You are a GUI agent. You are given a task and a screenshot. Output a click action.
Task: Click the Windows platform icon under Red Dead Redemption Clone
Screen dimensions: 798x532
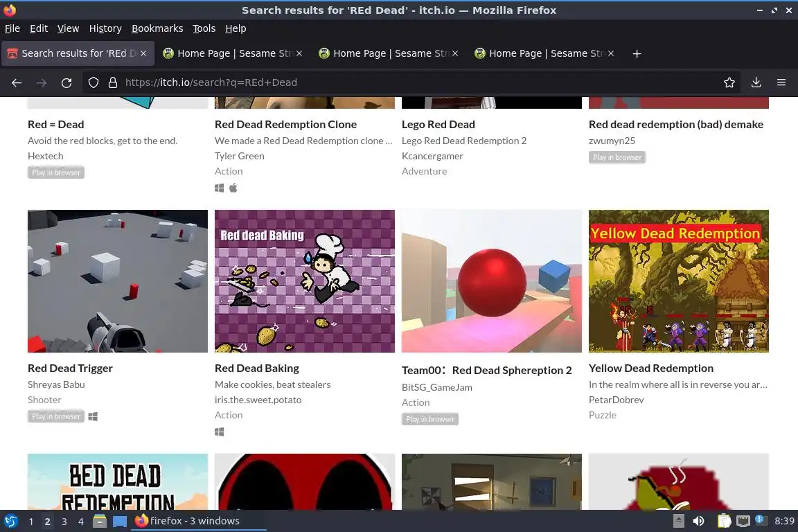[x=220, y=188]
